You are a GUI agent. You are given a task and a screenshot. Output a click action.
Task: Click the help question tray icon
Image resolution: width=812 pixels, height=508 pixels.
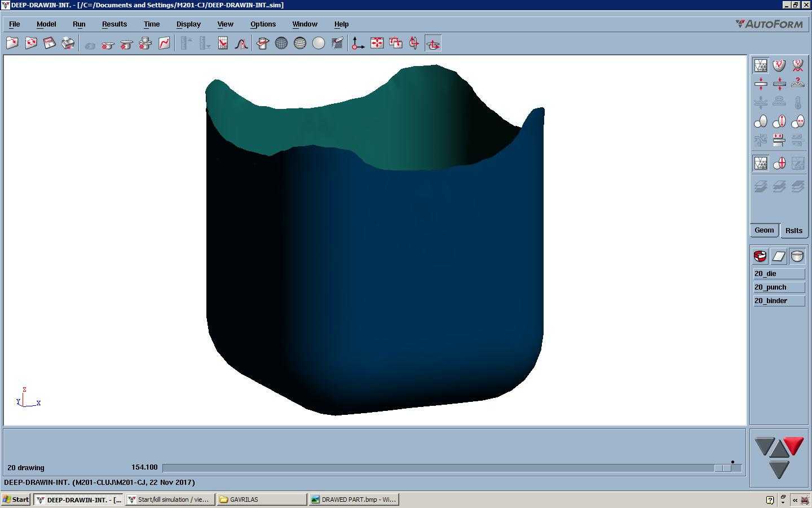[770, 500]
